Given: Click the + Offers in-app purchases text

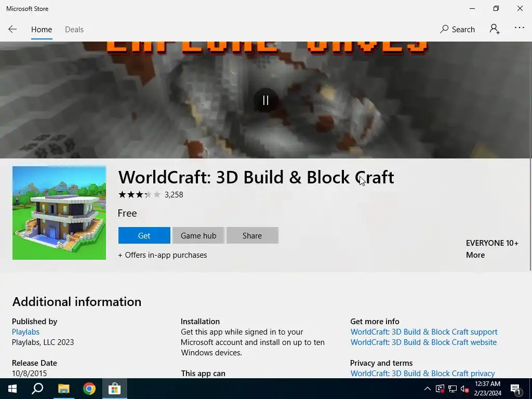Looking at the screenshot, I should click(x=163, y=255).
